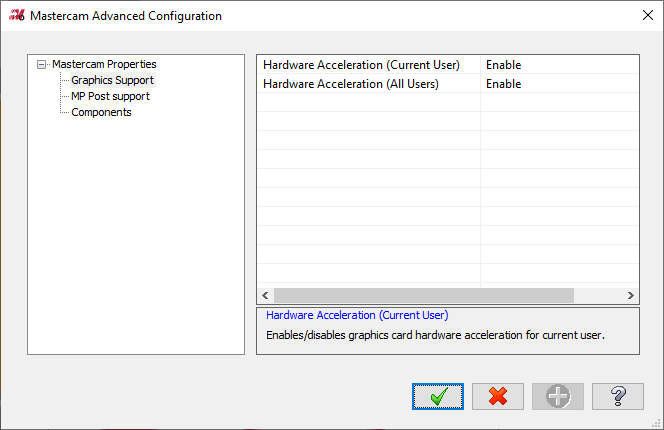Click the scroll left arrow of property grid
Image resolution: width=664 pixels, height=430 pixels.
266,295
